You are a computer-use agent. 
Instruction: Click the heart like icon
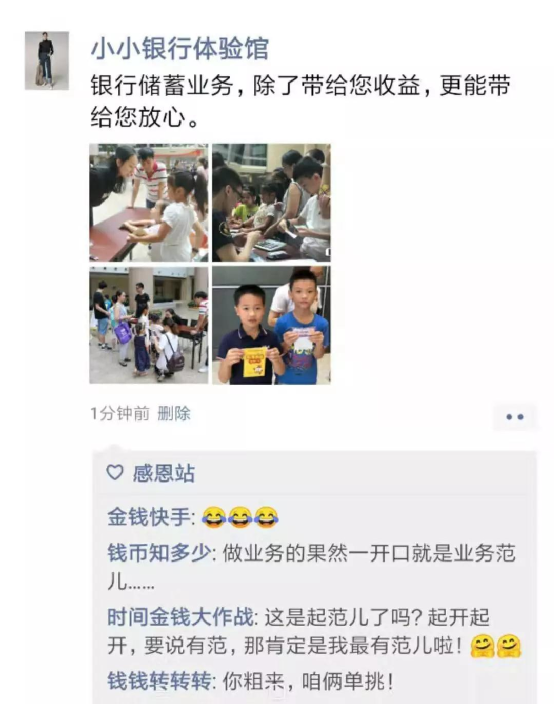click(114, 473)
